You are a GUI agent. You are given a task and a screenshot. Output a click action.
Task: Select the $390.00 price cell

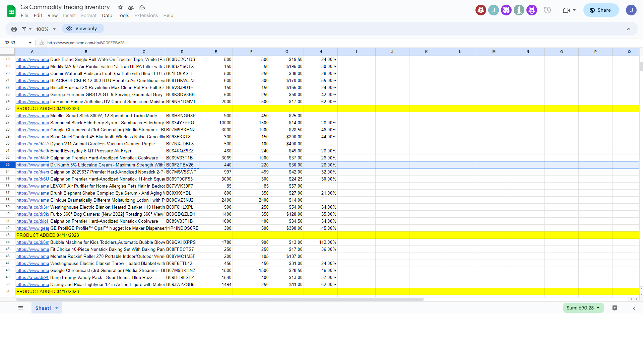[287, 228]
